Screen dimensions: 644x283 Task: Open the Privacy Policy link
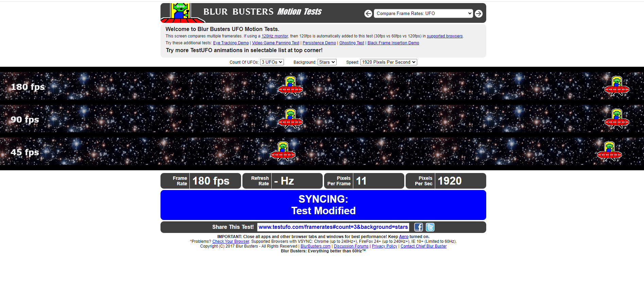[385, 246]
